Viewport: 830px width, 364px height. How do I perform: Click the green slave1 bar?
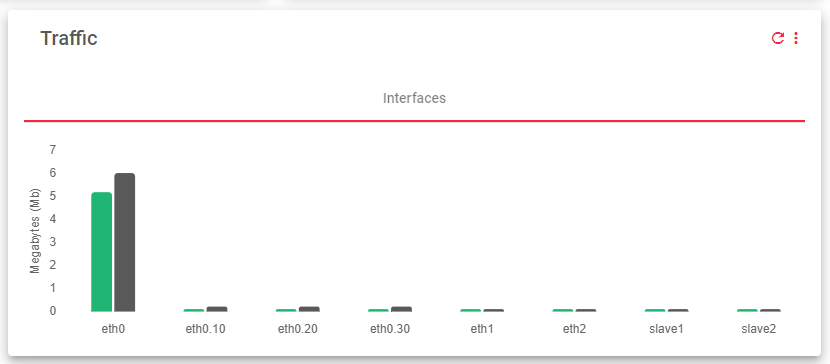click(x=655, y=310)
